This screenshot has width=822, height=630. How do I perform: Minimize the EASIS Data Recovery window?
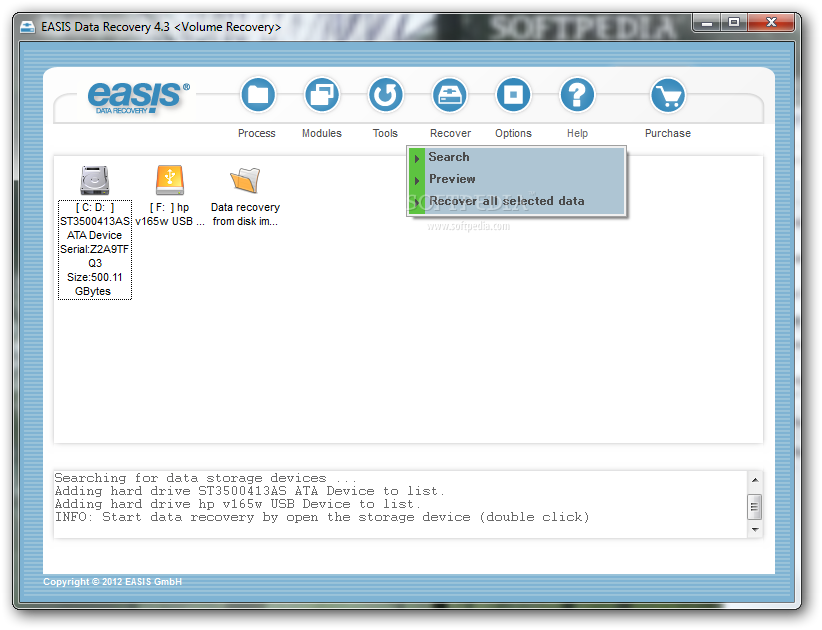pos(707,23)
